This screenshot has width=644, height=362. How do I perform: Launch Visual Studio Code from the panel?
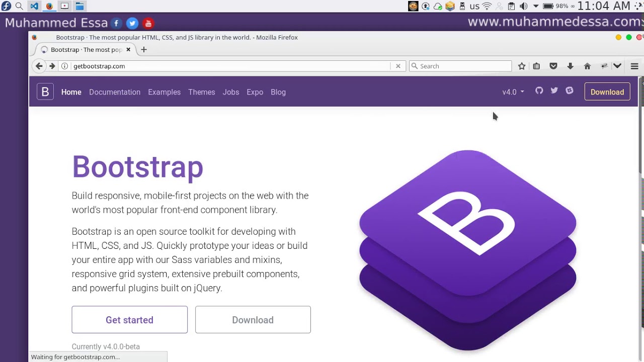coord(34,6)
